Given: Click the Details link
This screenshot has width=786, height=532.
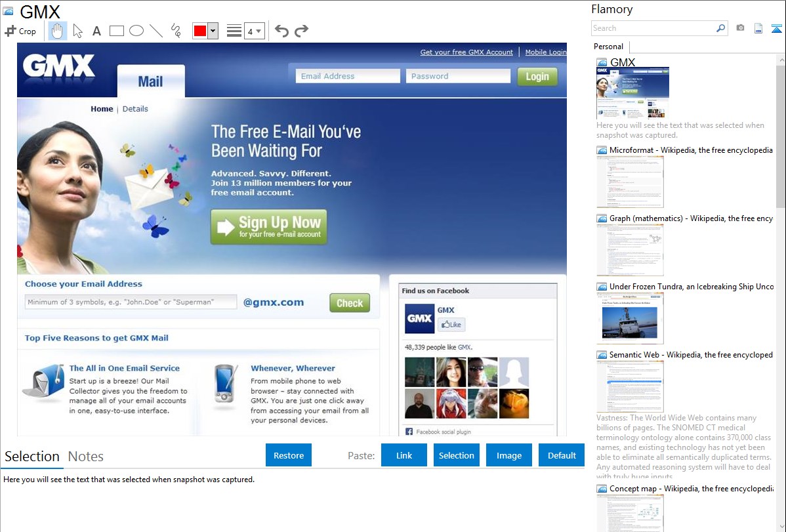Looking at the screenshot, I should click(135, 109).
